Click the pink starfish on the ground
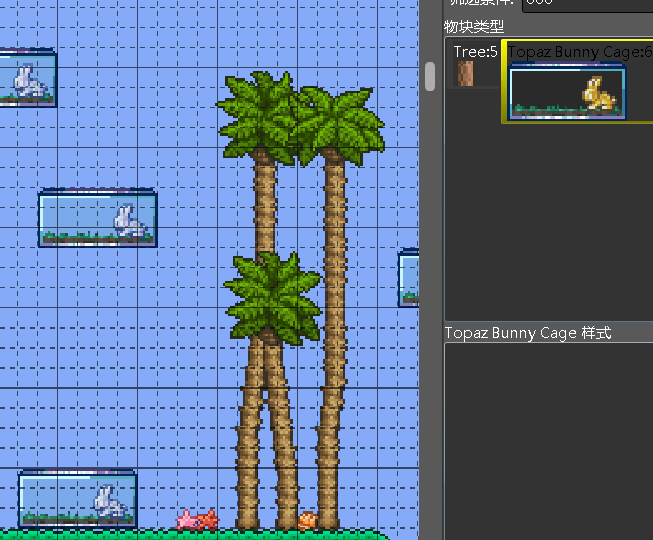653x540 pixels. (186, 520)
